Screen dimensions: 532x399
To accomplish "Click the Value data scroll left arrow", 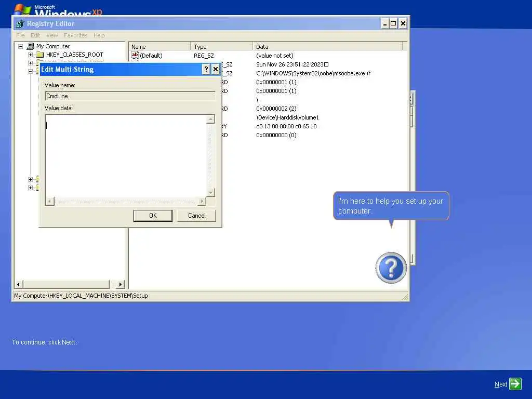I will coord(50,202).
